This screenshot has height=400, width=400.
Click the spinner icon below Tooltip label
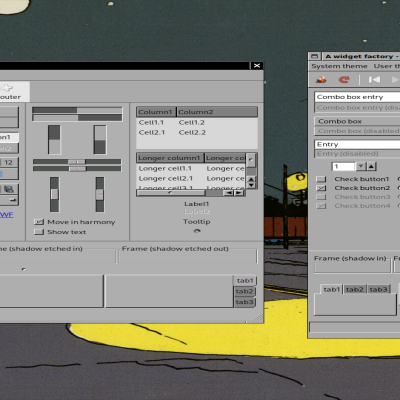coord(197,231)
